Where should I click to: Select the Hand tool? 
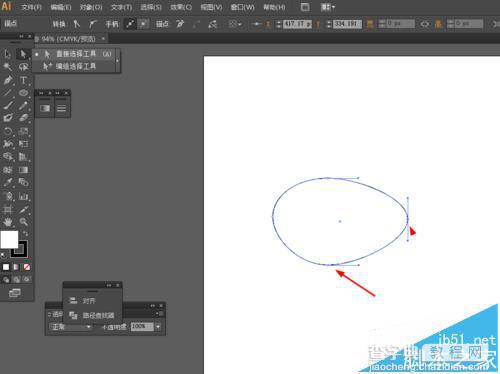point(8,222)
